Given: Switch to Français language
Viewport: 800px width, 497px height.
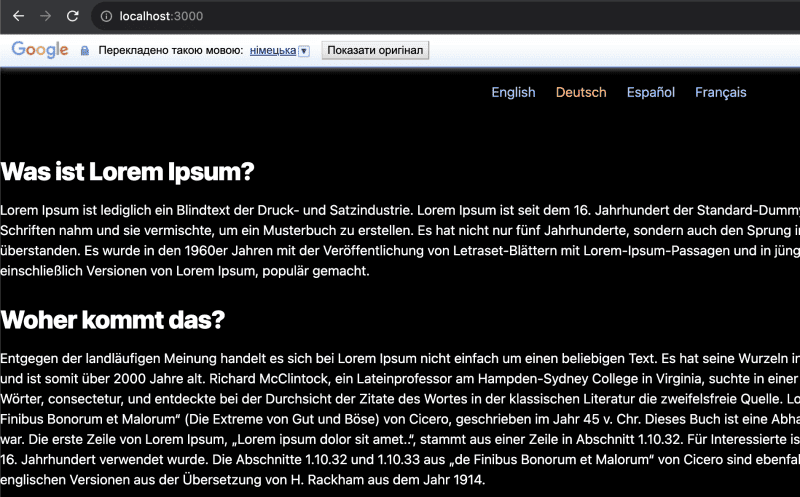Looking at the screenshot, I should click(720, 92).
